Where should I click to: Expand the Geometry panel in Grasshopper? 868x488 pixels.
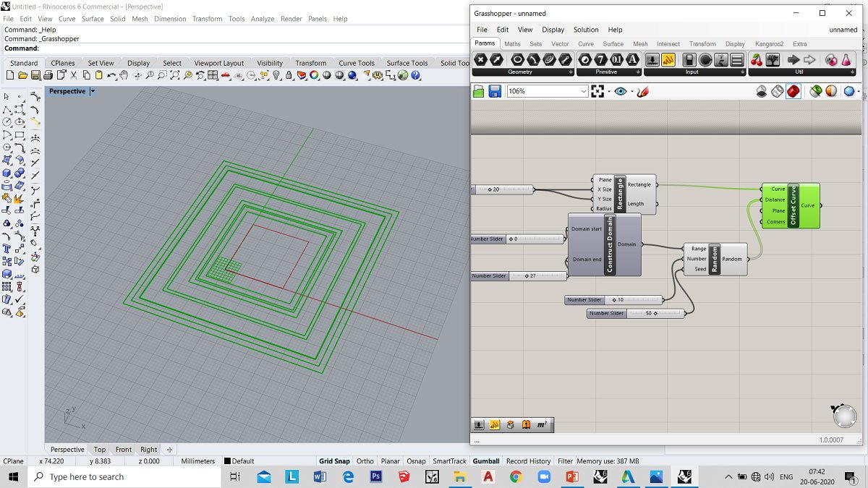point(571,72)
